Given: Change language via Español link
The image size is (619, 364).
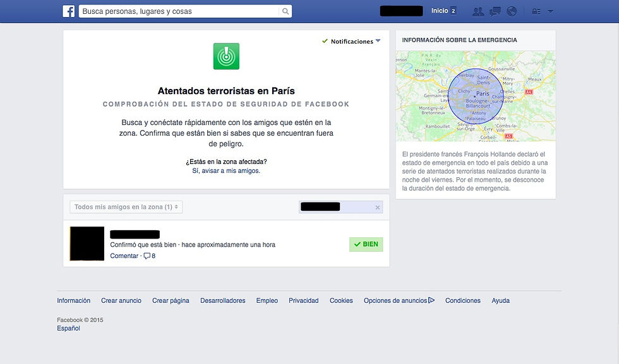Looking at the screenshot, I should [x=68, y=329].
